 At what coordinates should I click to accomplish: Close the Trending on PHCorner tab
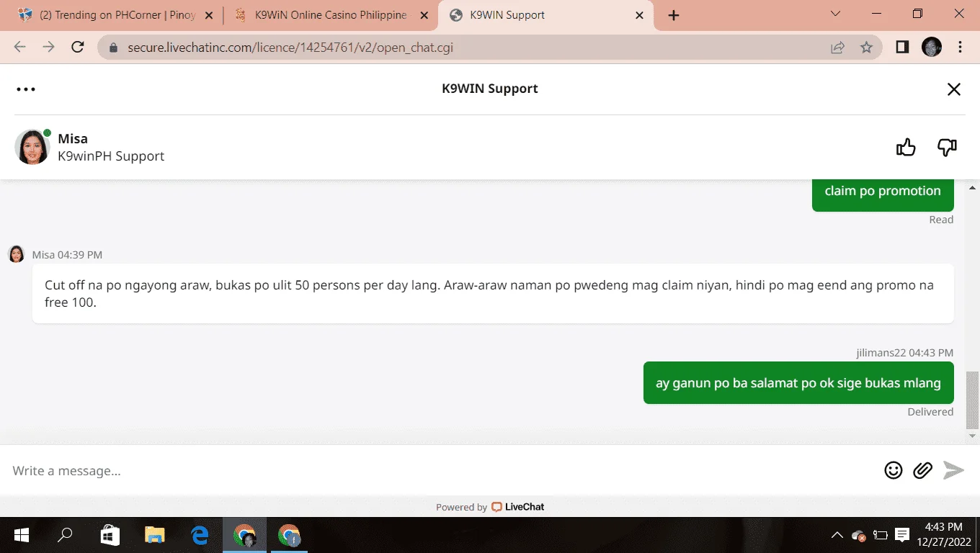pyautogui.click(x=209, y=15)
